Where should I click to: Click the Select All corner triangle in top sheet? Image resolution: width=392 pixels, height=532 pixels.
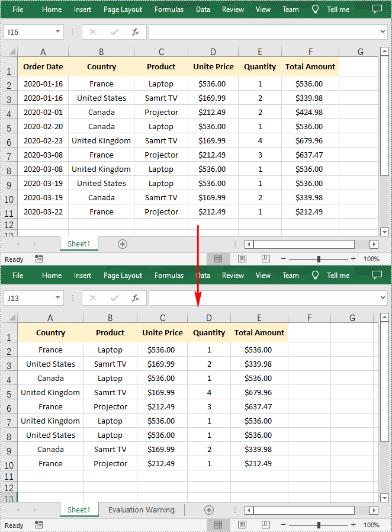coord(12,52)
